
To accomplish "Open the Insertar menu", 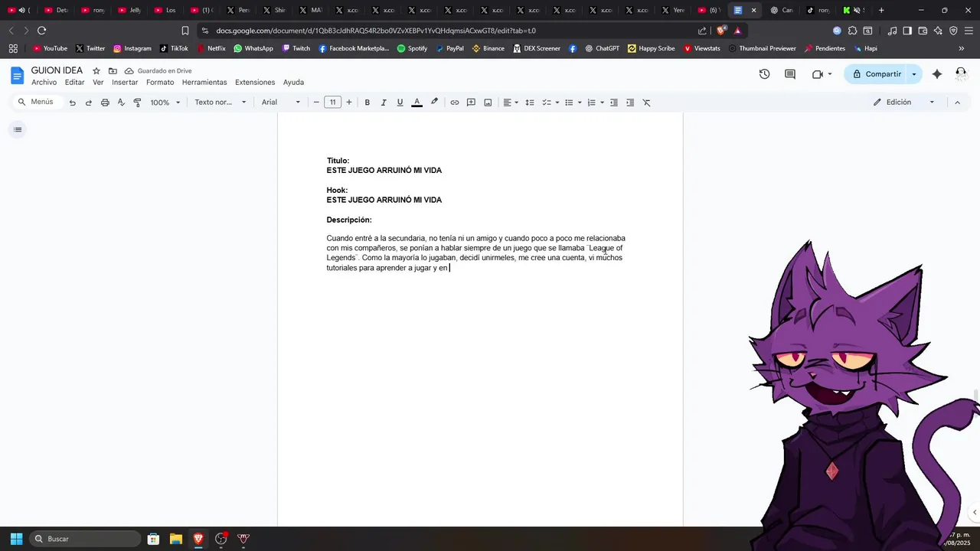I will 125,83.
